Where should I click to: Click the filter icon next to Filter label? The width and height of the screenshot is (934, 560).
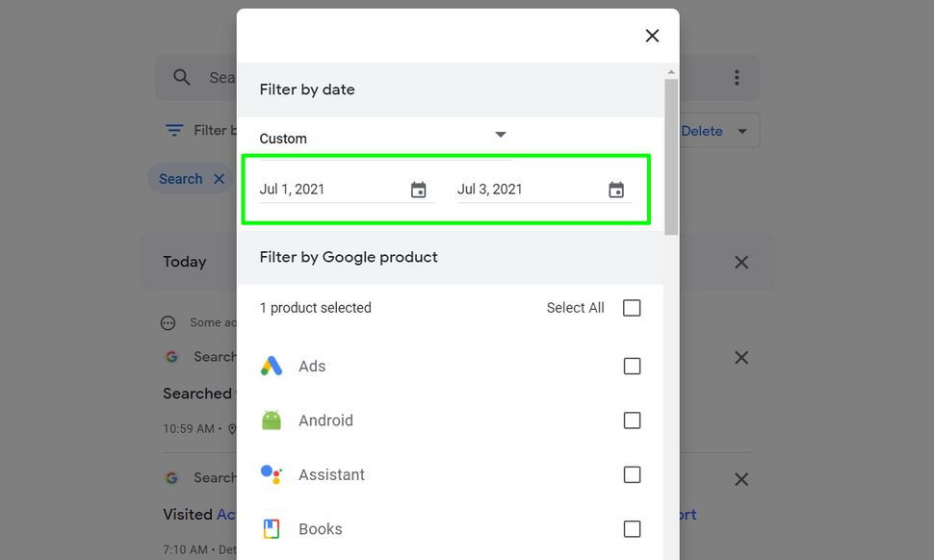tap(173, 130)
